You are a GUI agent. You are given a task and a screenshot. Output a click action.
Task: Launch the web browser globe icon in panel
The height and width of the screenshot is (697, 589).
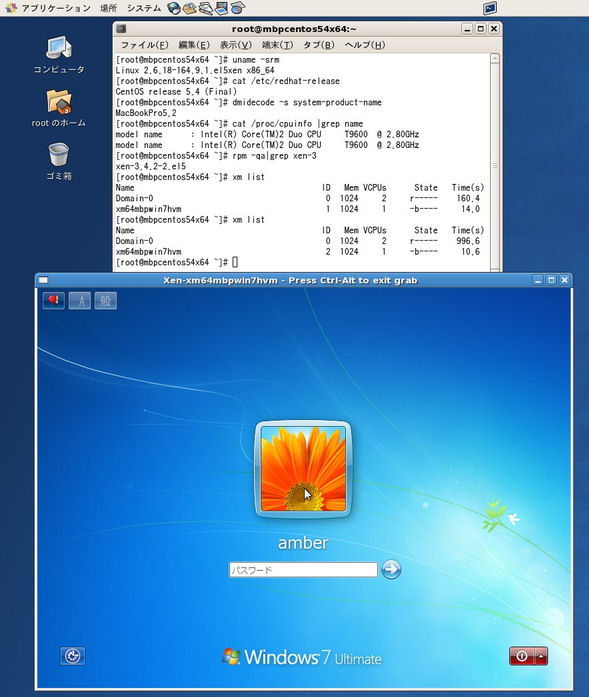coord(174,8)
